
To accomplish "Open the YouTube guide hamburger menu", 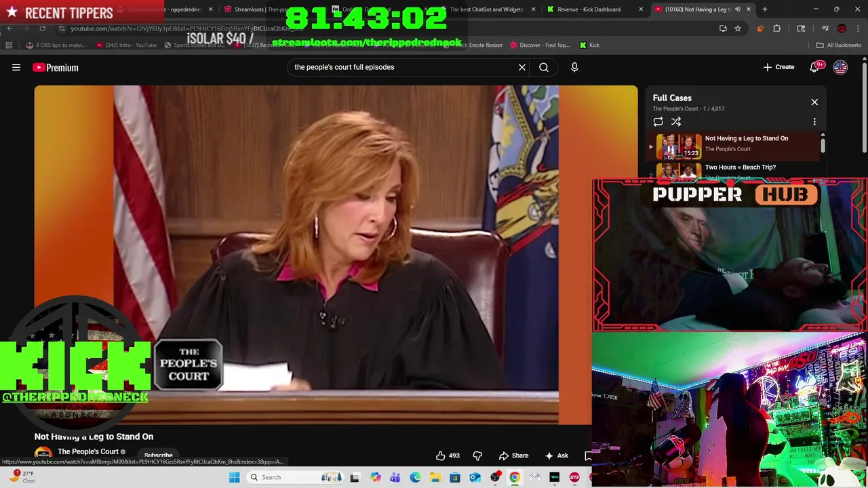I will pos(16,67).
